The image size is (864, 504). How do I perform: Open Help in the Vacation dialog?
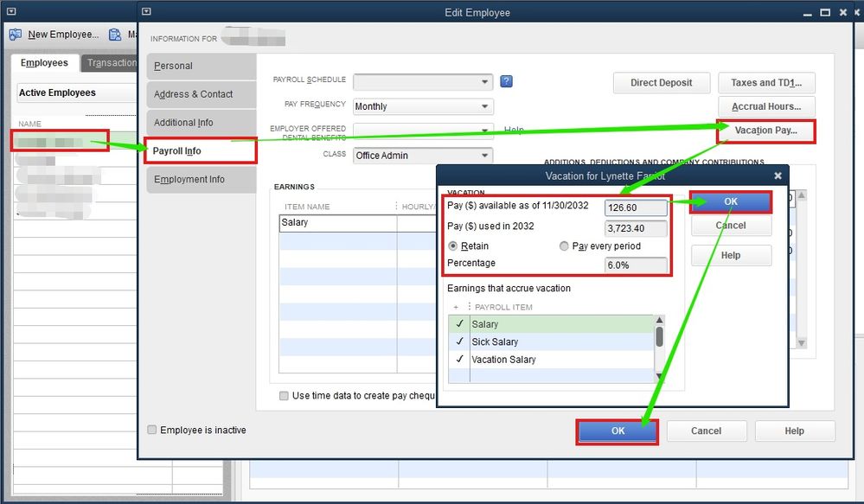(731, 255)
